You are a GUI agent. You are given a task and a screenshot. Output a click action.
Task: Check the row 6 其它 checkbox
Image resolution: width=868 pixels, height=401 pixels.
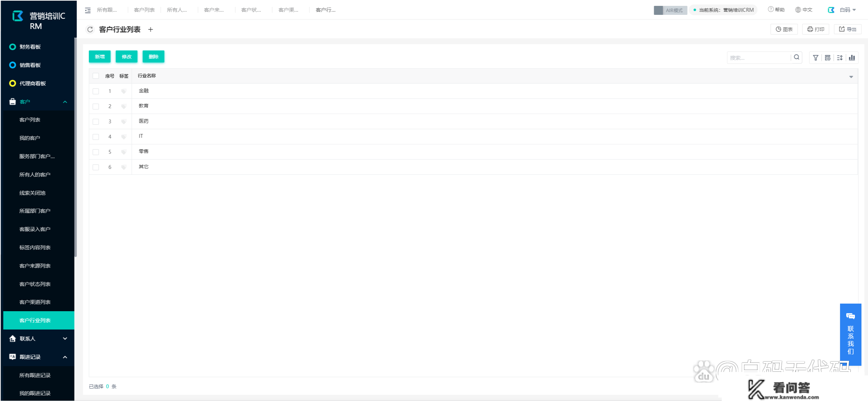(x=96, y=167)
